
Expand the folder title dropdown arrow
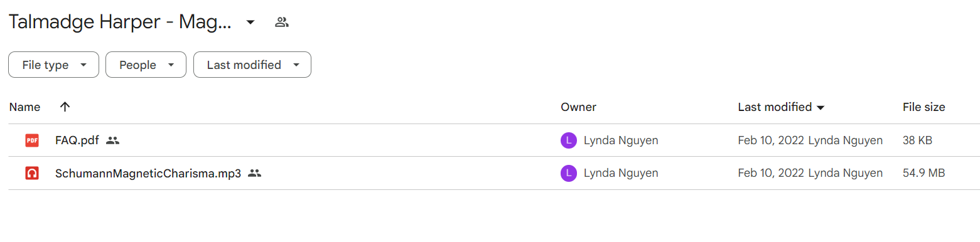(250, 23)
